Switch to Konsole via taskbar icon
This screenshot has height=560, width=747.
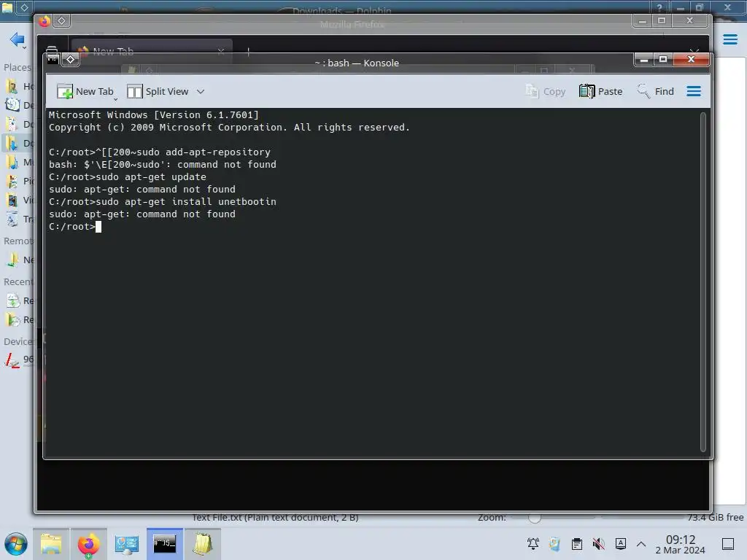[x=164, y=544]
